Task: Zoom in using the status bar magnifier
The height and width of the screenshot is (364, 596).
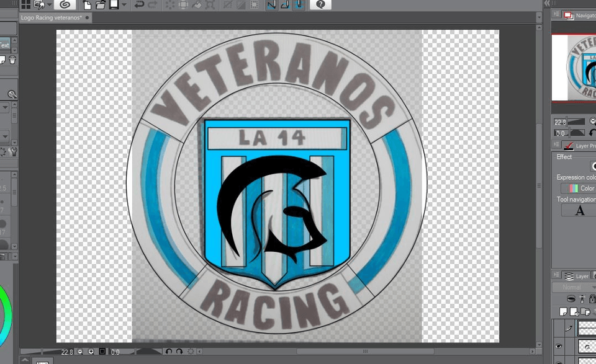Action: (91, 352)
